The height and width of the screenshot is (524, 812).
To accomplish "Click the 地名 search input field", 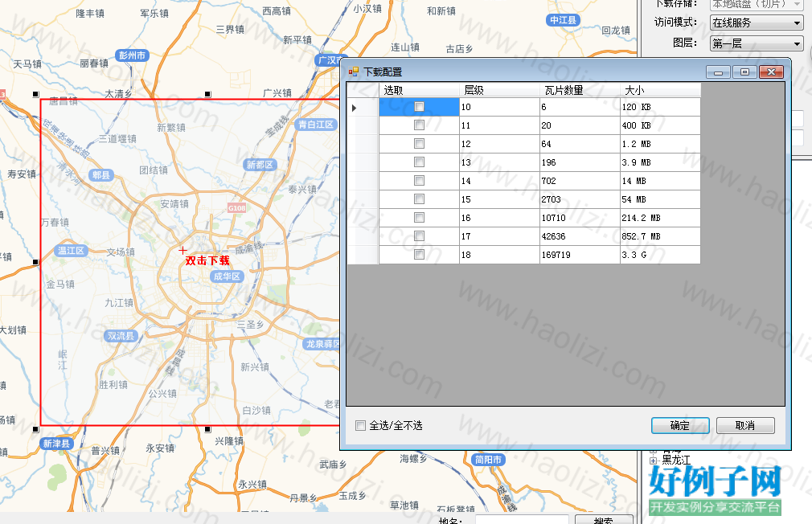I will [522, 519].
